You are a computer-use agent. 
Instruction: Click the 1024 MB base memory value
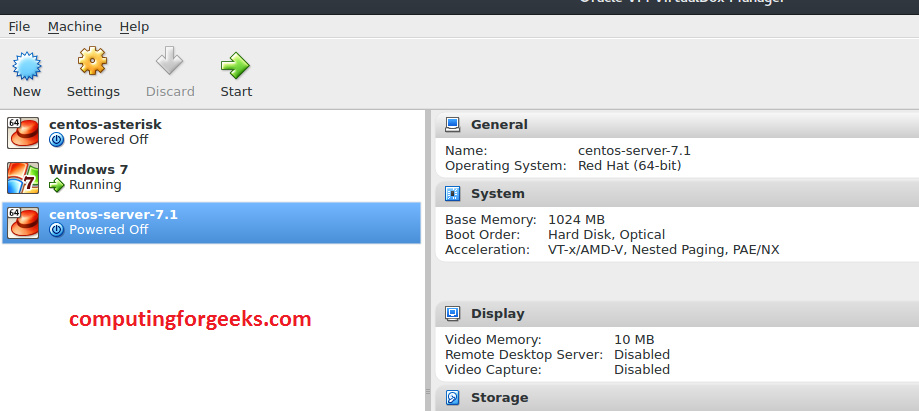[x=576, y=220]
